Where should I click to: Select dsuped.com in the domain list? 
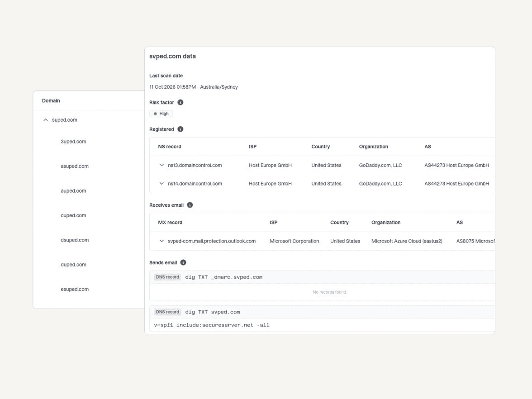(75, 240)
